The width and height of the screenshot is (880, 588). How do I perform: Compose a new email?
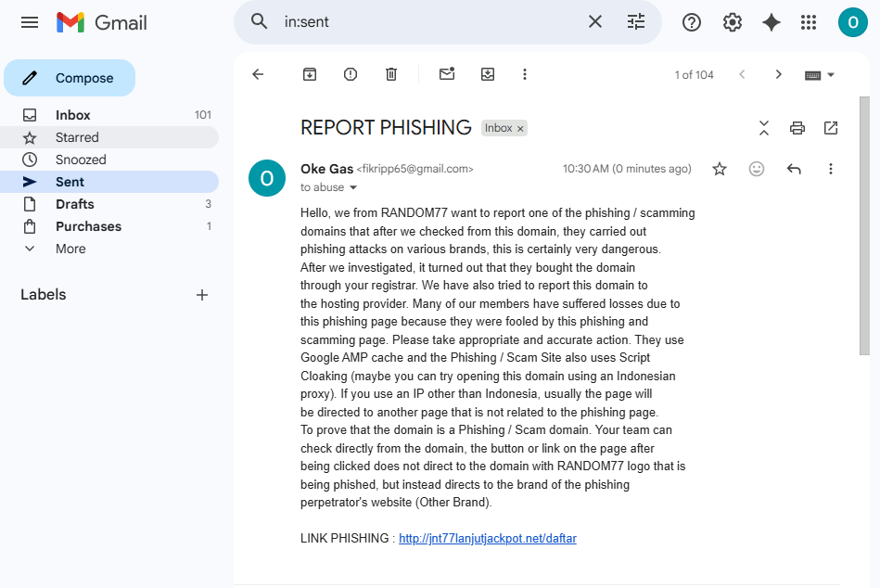click(x=70, y=78)
